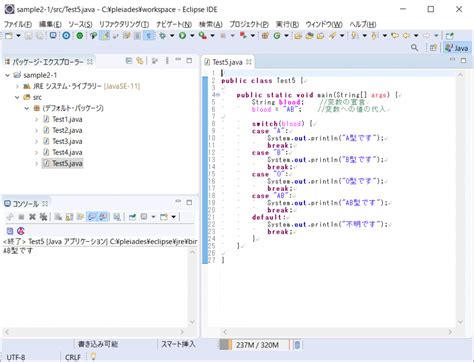Screen dimensions: 474x362
Task: Open the ナビゲート(N) menu
Action: coord(174,24)
